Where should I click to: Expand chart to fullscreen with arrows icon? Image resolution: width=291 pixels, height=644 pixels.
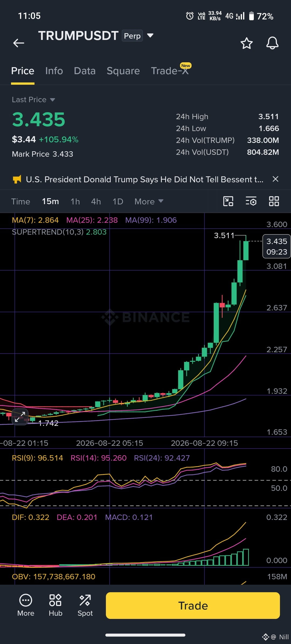click(20, 417)
